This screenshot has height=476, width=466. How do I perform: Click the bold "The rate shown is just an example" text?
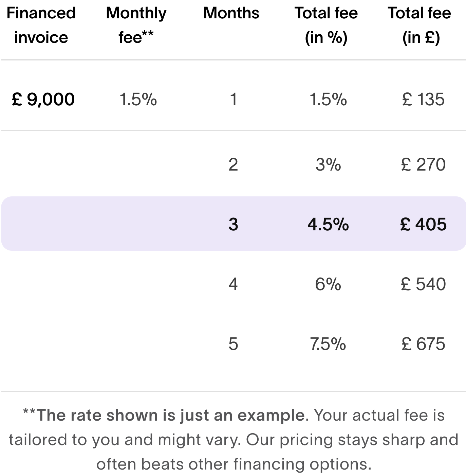tap(170, 416)
